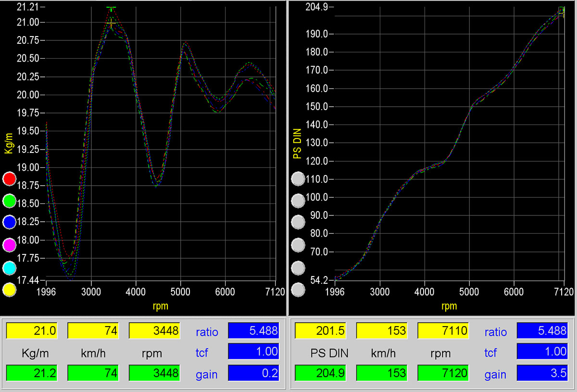Toggle the cyan run indicator on torque graph
The image size is (577, 392).
pos(10,268)
